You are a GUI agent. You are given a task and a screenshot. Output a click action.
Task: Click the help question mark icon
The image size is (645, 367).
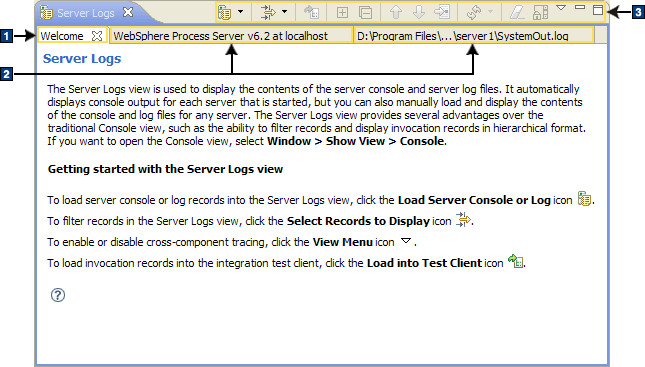[58, 295]
